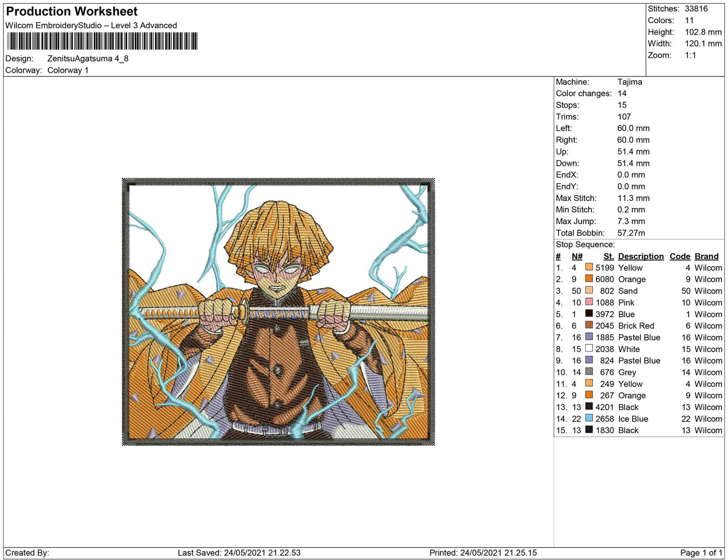Select the Grey color swatch
This screenshot has width=728, height=560.
pyautogui.click(x=589, y=371)
